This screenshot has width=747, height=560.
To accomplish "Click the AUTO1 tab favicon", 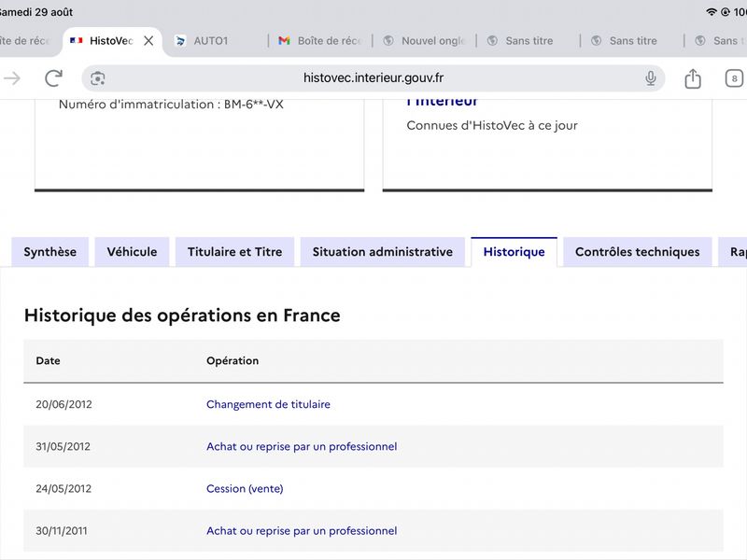I will (x=180, y=41).
